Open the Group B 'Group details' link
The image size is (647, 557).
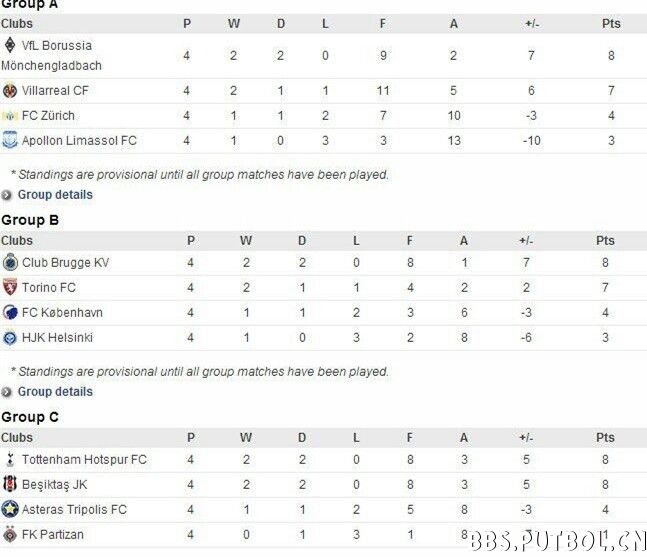click(x=55, y=392)
